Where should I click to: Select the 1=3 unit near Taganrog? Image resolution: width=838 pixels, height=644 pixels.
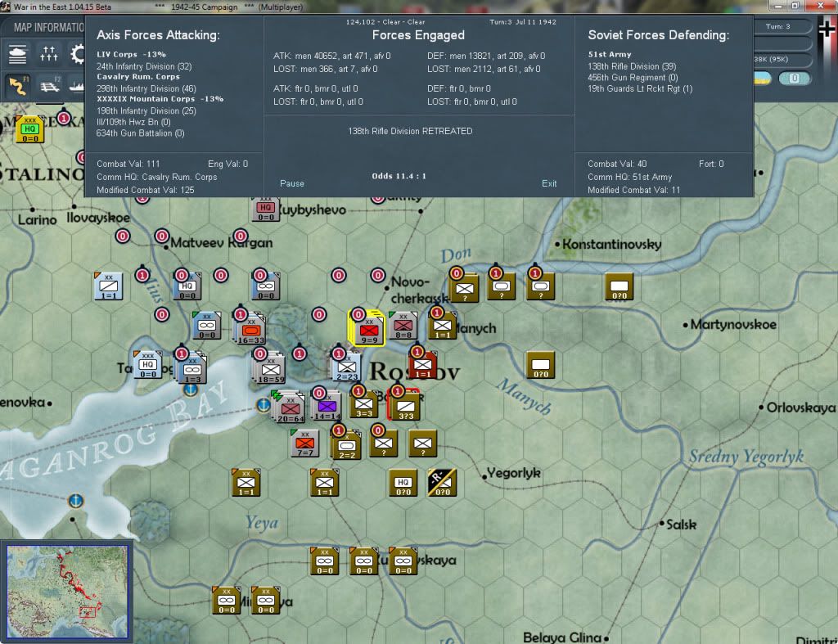192,369
